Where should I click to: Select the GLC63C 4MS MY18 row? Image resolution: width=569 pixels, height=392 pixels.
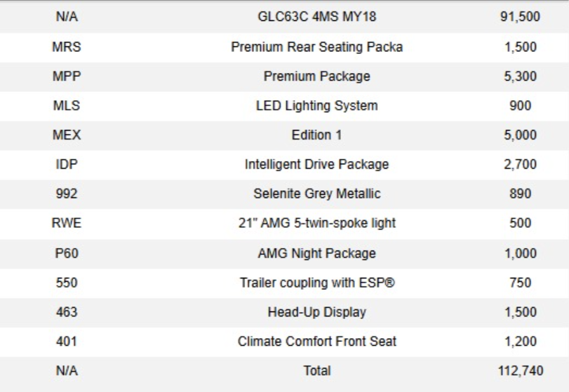point(284,16)
